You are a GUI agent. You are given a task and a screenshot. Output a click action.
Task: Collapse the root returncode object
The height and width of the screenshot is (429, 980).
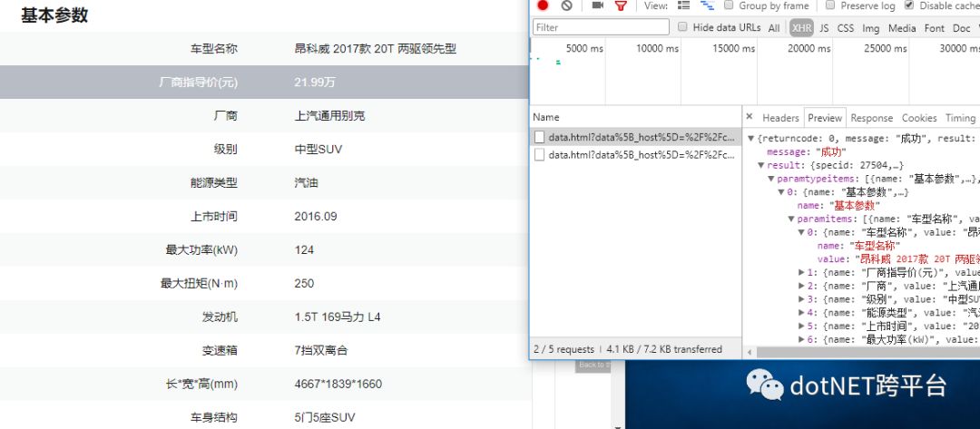tap(750, 139)
